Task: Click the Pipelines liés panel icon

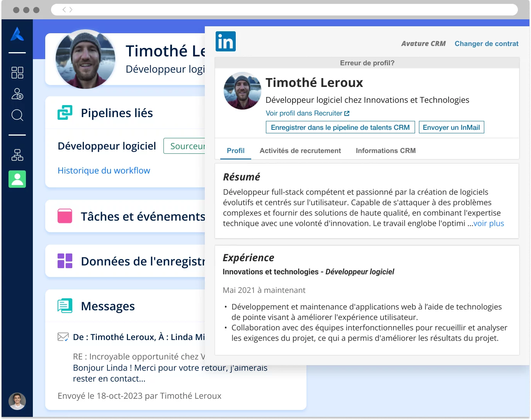Action: click(65, 112)
